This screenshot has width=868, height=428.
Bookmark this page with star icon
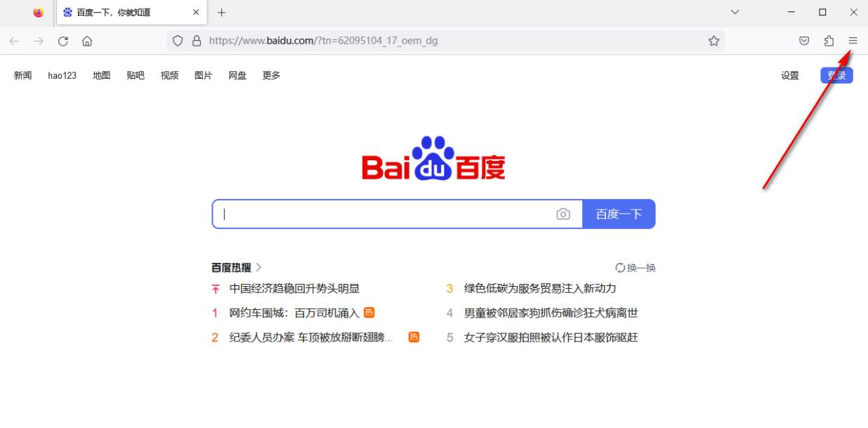pyautogui.click(x=714, y=41)
